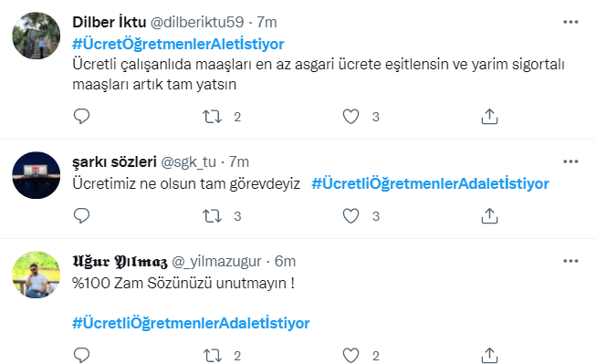Like the şarkı sözleri tweet
Screen dimensions: 596x364
[x=350, y=216]
